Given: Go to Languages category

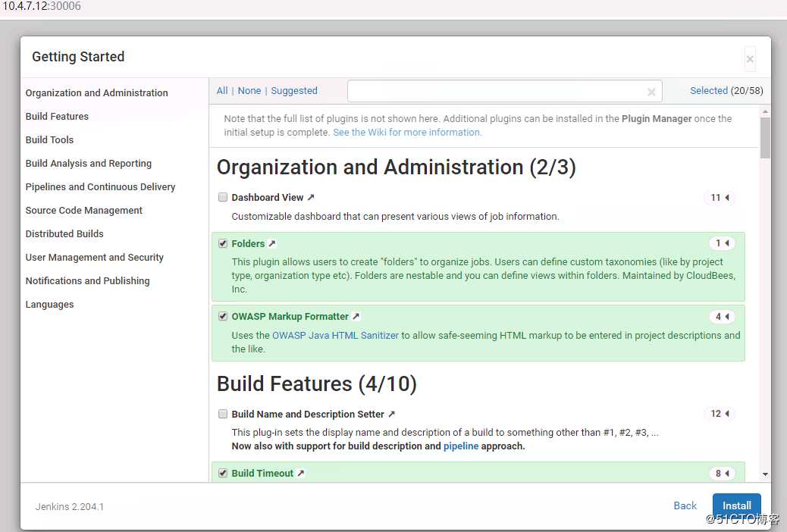Looking at the screenshot, I should (x=50, y=305).
